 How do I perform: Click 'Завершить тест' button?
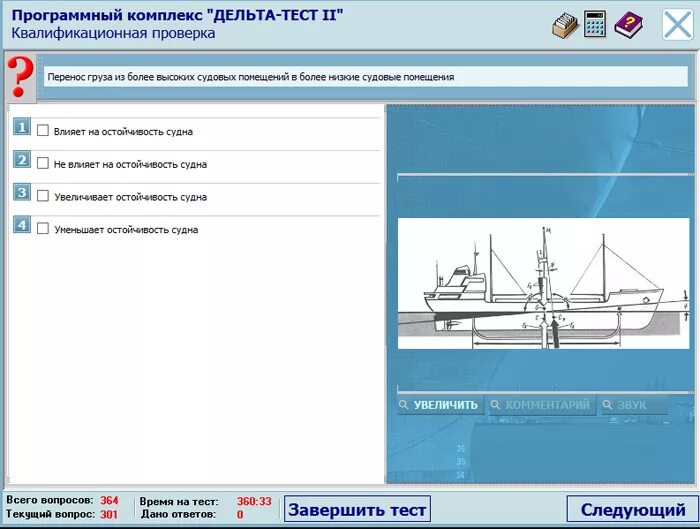pyautogui.click(x=357, y=509)
